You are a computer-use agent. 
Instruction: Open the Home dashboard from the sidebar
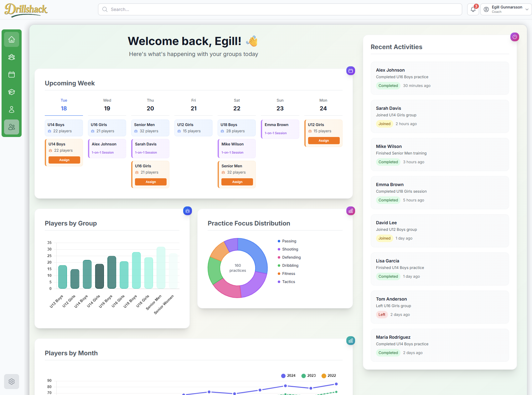(x=11, y=39)
